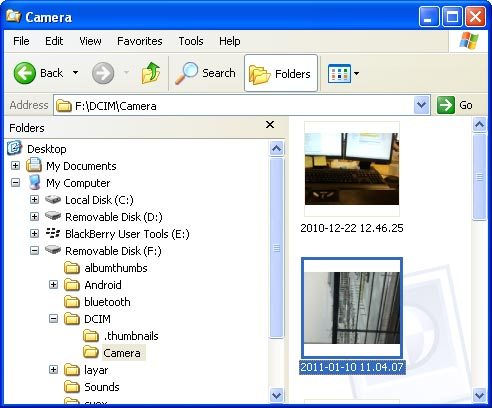Viewport: 492px width, 408px height.
Task: Open the Favorites menu
Action: pyautogui.click(x=140, y=41)
